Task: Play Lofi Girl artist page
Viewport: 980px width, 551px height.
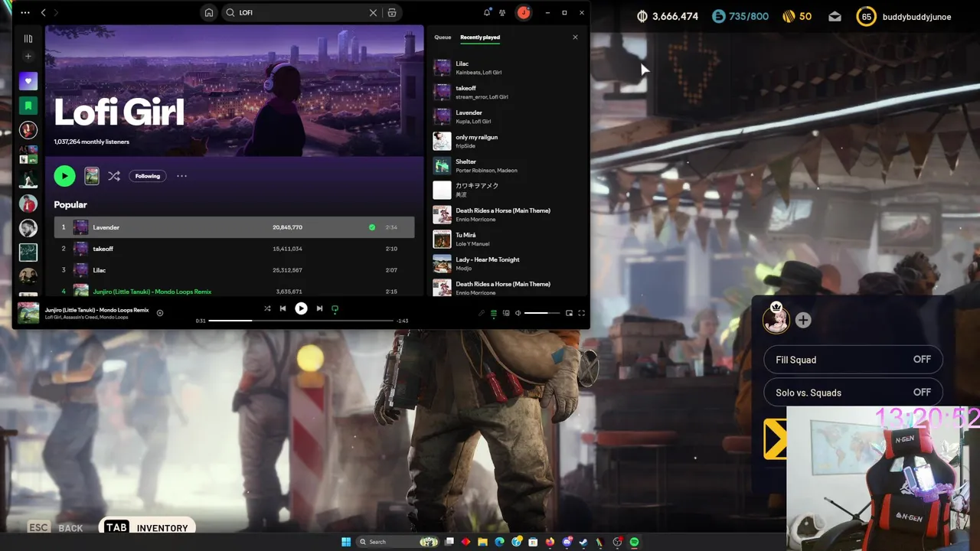Action: pyautogui.click(x=64, y=176)
